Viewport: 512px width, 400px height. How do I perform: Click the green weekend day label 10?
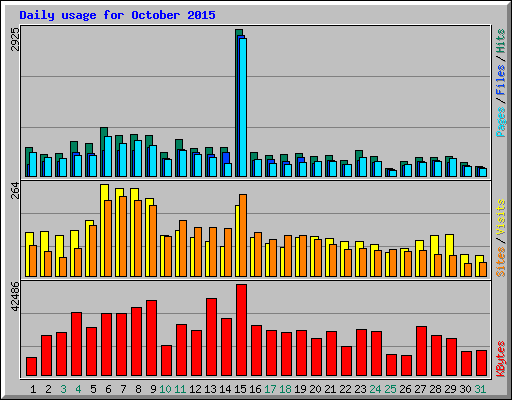coord(165,389)
